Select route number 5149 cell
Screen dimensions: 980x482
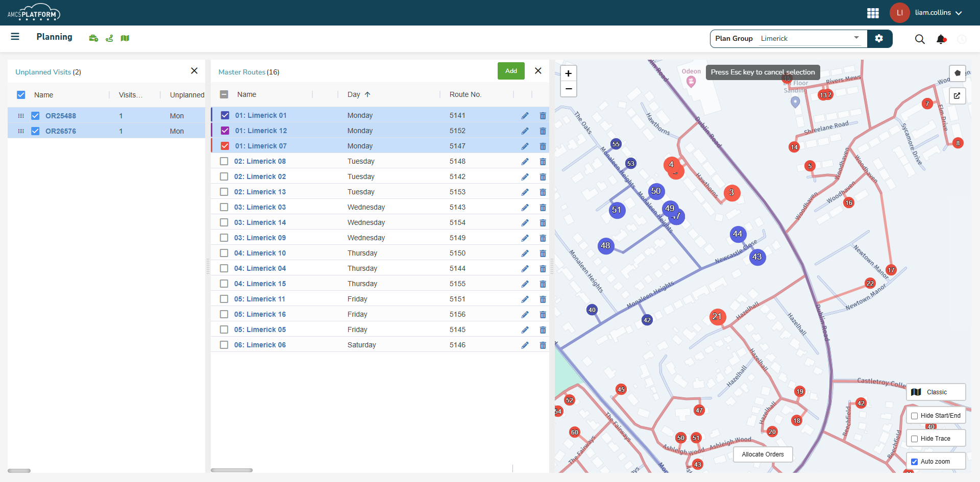coord(458,238)
